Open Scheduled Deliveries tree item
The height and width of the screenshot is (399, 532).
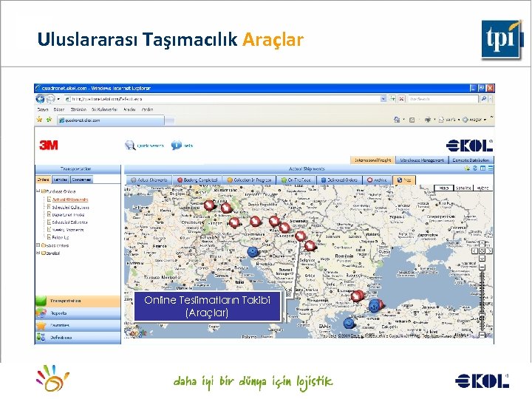[69, 222]
